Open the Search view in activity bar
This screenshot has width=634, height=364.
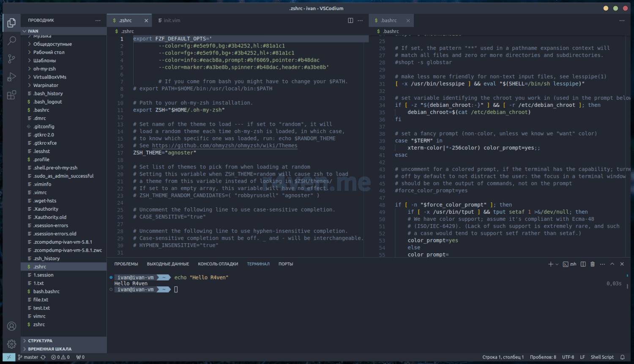coord(12,41)
